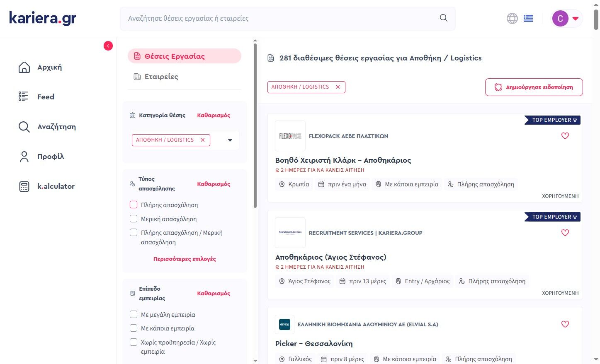Viewport: 600px width, 364px height.
Task: Click the πριν ένα μήνα date tag
Action: pos(342,184)
